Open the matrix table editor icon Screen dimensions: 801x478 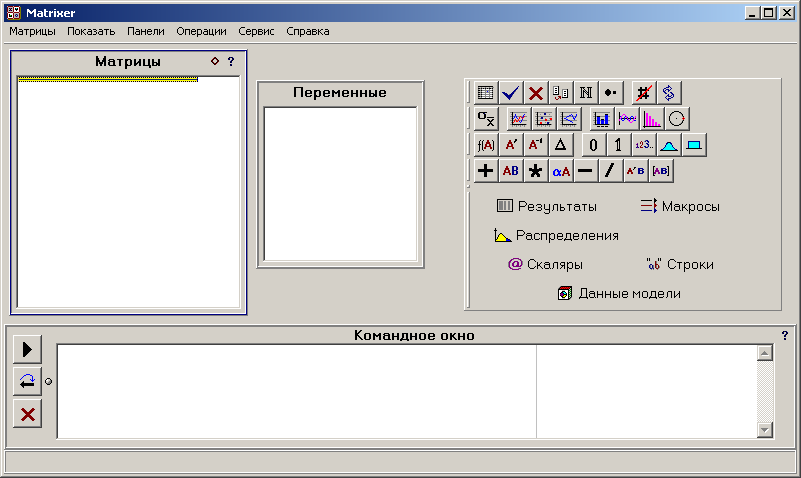tap(485, 93)
